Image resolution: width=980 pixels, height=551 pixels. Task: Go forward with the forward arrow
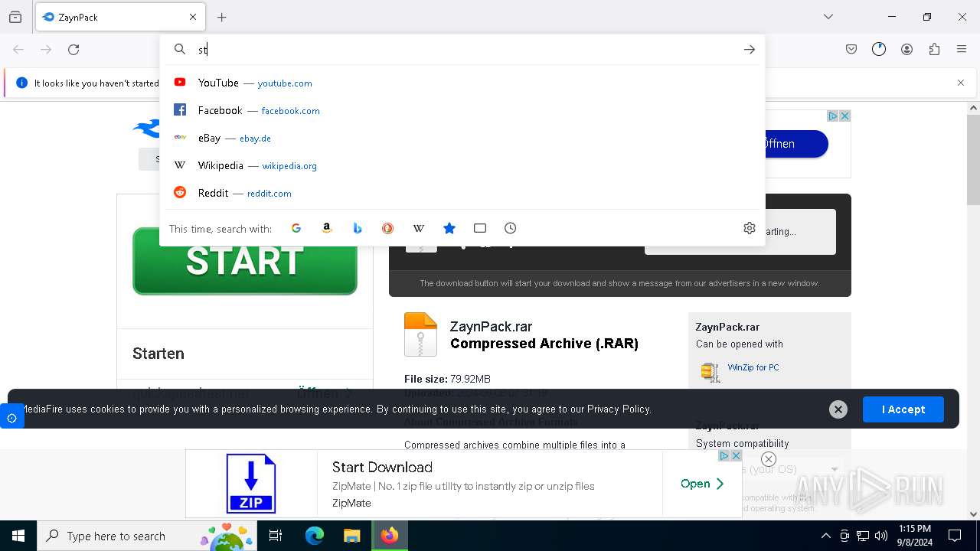(46, 50)
